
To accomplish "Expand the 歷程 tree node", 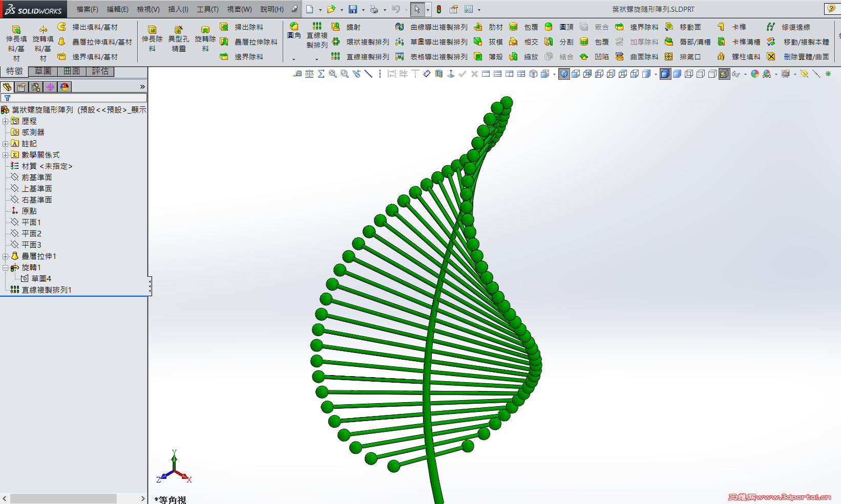I will (5, 121).
